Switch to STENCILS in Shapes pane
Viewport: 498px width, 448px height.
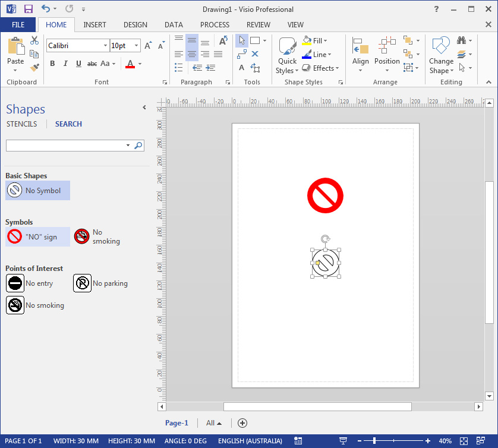(x=22, y=124)
